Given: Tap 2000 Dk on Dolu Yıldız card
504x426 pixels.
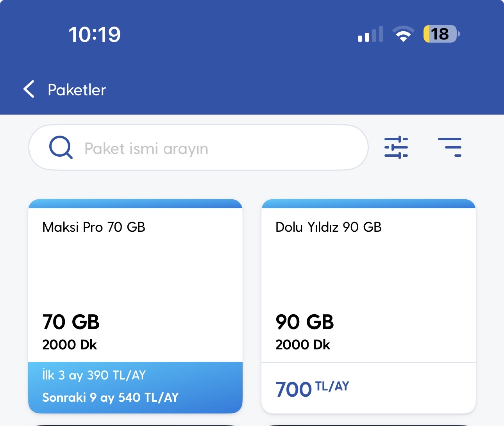Looking at the screenshot, I should pyautogui.click(x=303, y=345).
